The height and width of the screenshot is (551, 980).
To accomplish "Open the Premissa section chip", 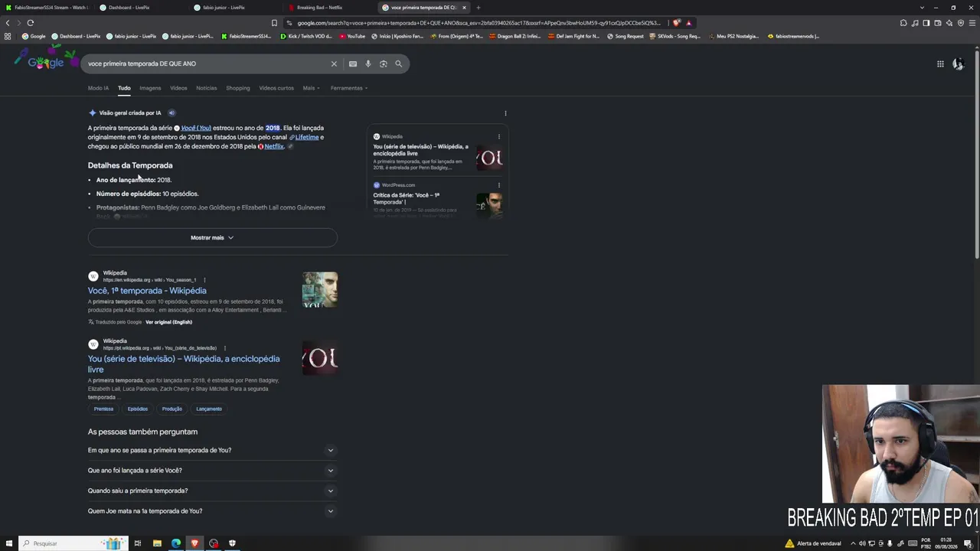I will 103,409.
